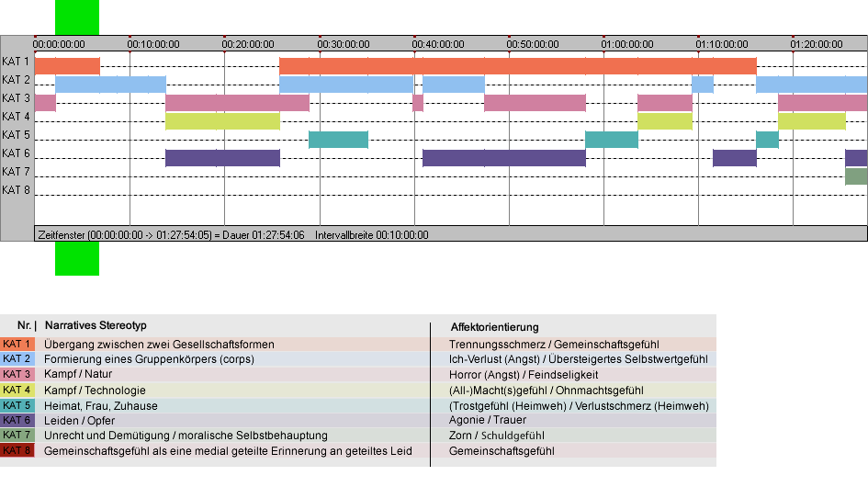The image size is (868, 487).
Task: Click the 'Narratives Stereotyp' column header
Action: (x=96, y=326)
